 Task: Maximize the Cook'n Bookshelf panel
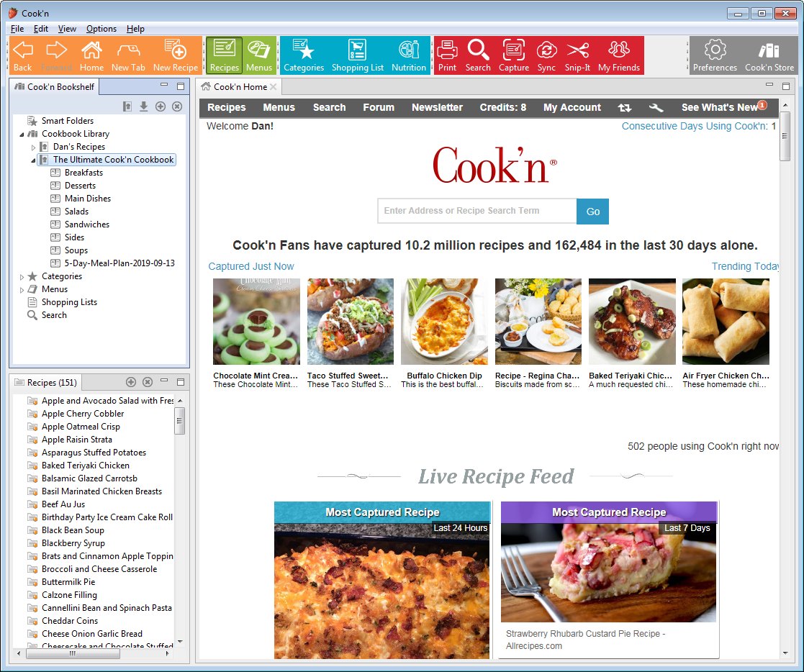[x=181, y=86]
